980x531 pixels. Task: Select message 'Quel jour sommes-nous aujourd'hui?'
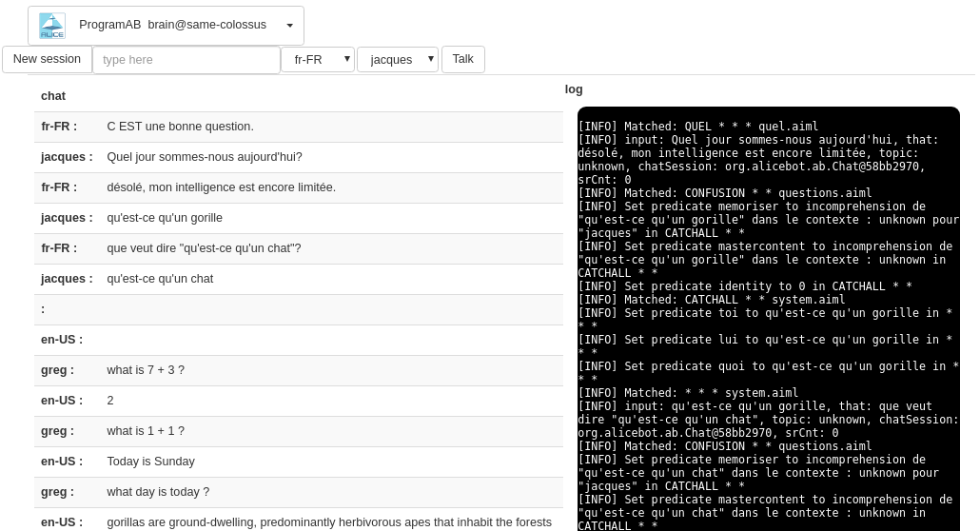coord(205,157)
